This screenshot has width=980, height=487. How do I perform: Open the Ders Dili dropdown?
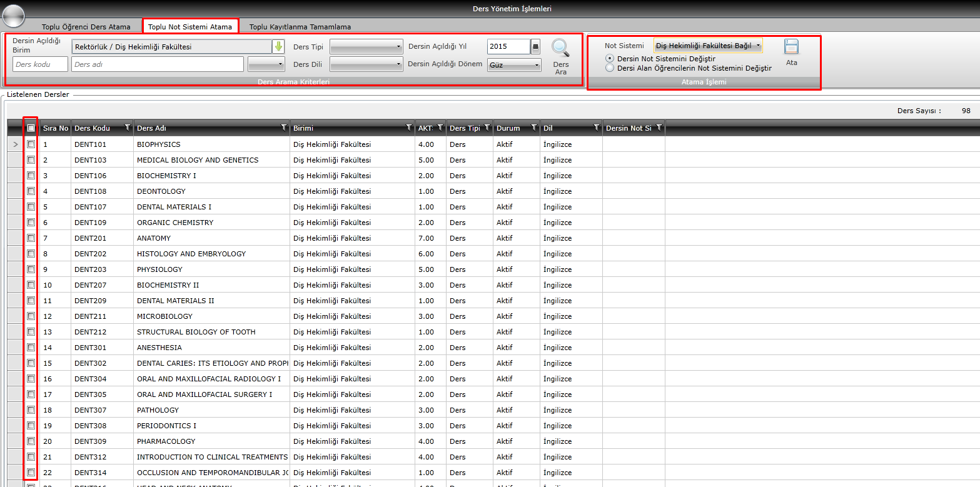pos(366,64)
